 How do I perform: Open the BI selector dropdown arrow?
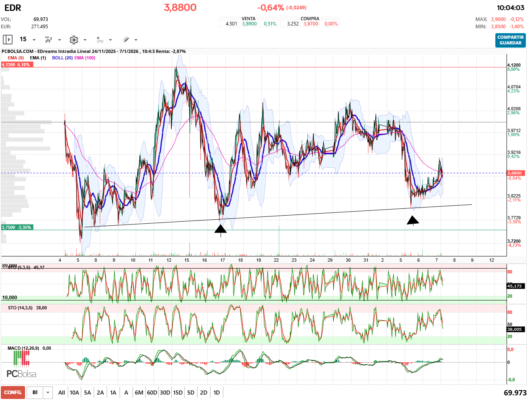[48, 393]
